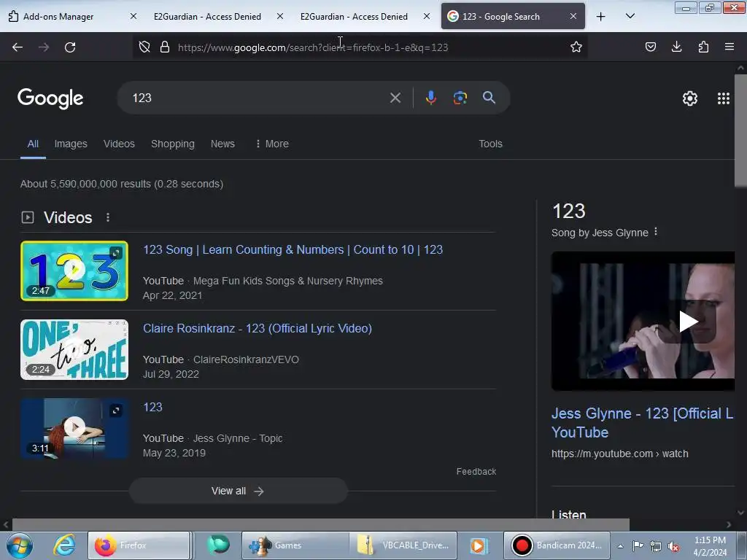Image resolution: width=747 pixels, height=560 pixels.
Task: Switch to the Add-ons Manager tab
Action: [x=72, y=16]
